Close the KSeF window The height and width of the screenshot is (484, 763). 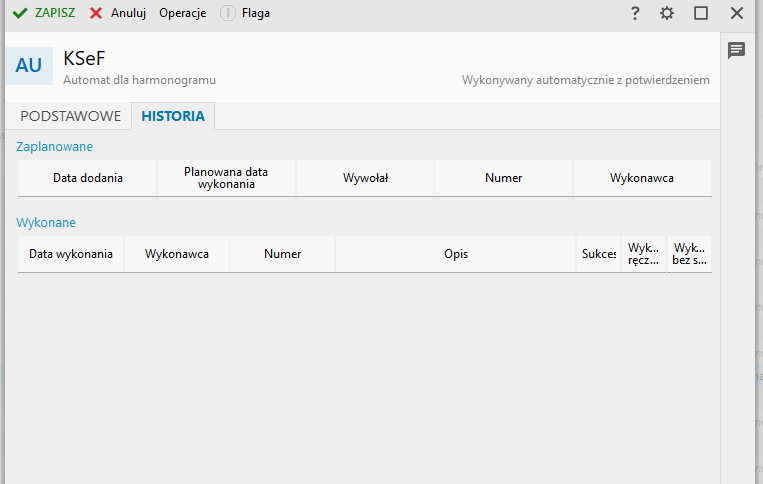737,13
